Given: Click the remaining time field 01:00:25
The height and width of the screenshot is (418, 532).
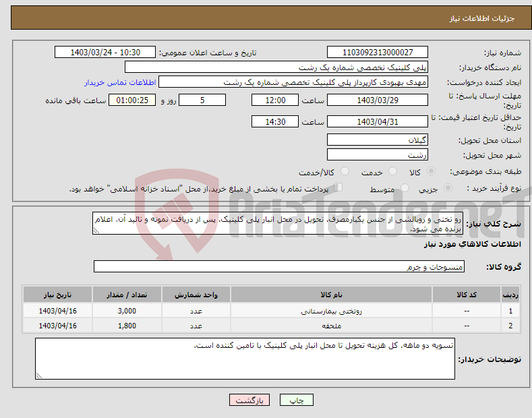Looking at the screenshot, I should coord(132,100).
